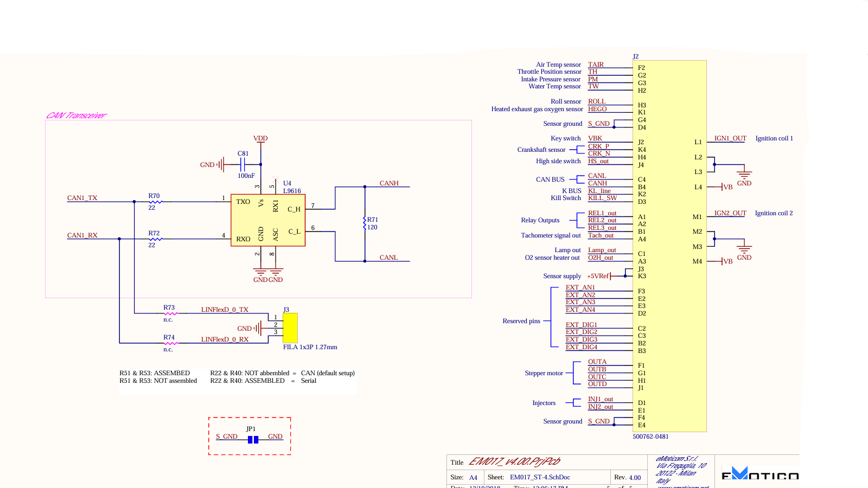Select the EM017_v4.00.PrjPcb title text
This screenshot has height=488, width=868.
[x=514, y=461]
